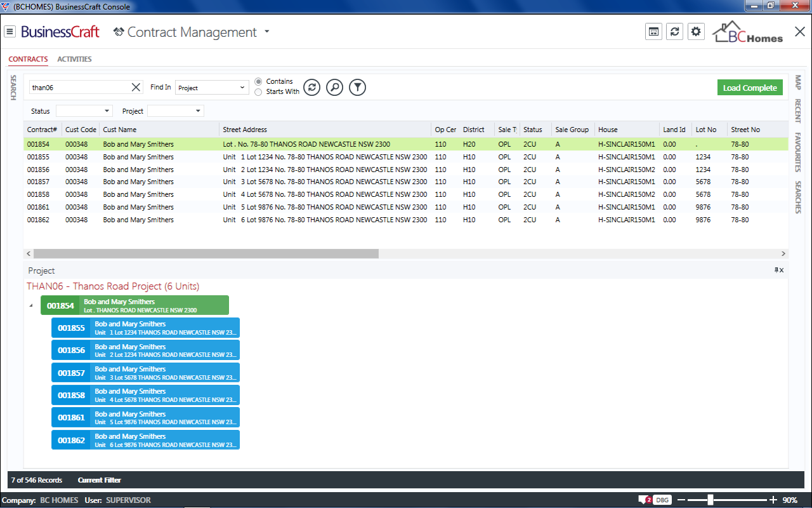
Task: Select project unit card 001861
Action: click(145, 417)
